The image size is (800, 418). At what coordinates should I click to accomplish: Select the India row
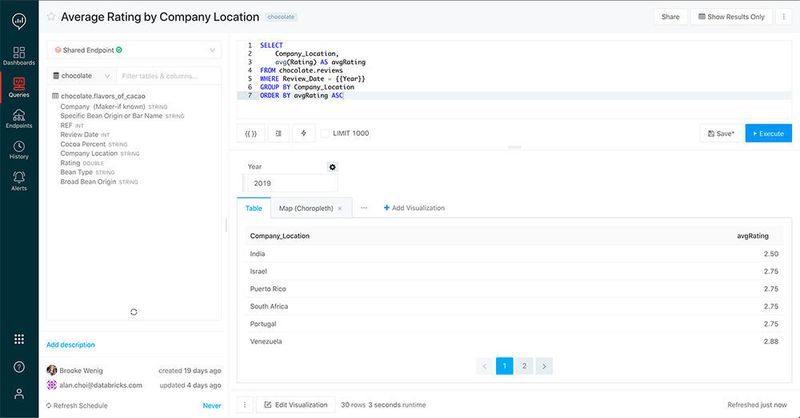click(514, 254)
